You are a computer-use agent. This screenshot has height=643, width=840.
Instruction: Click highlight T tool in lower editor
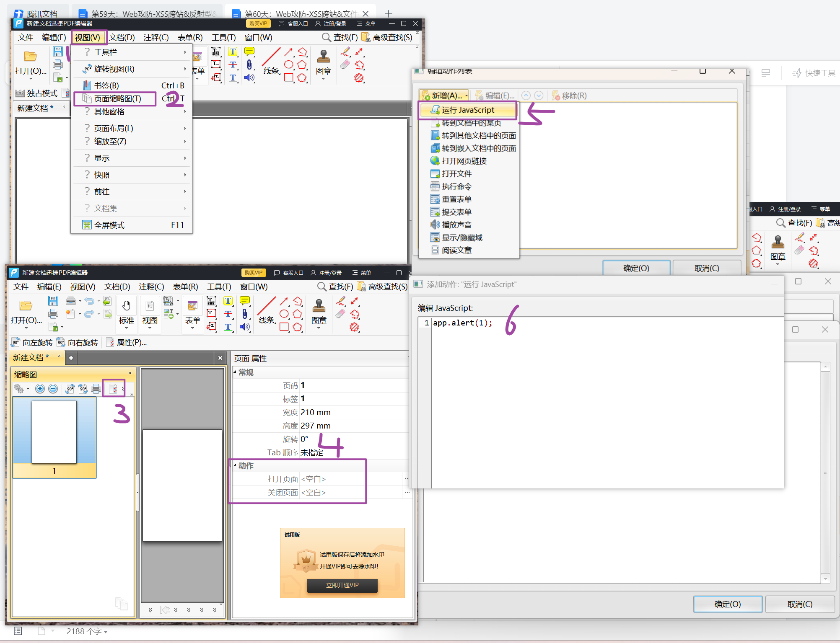228,301
